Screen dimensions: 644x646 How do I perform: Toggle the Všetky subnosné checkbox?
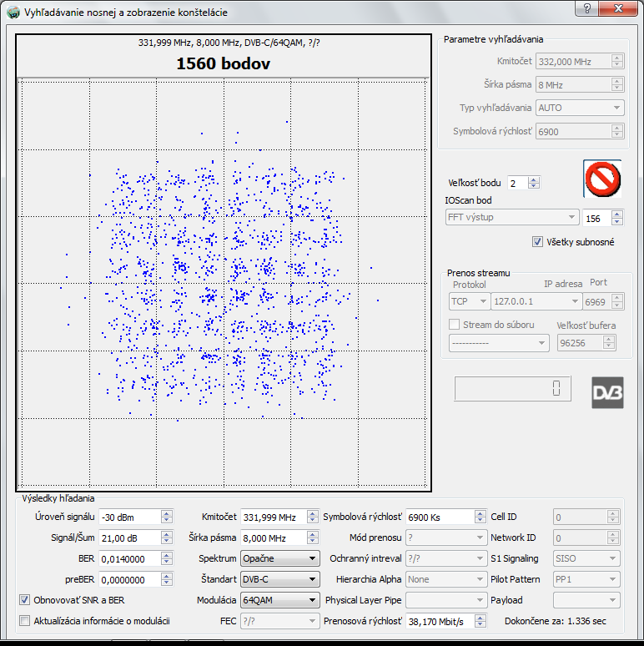[537, 242]
